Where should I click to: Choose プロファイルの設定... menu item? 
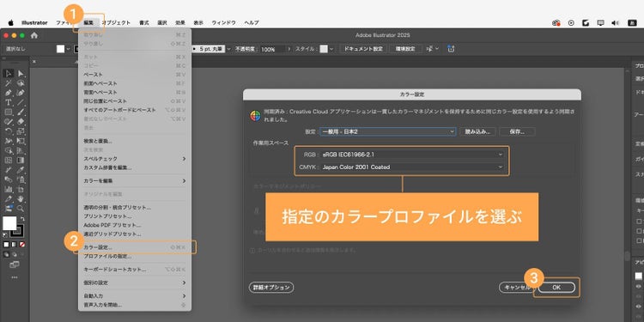[134, 256]
